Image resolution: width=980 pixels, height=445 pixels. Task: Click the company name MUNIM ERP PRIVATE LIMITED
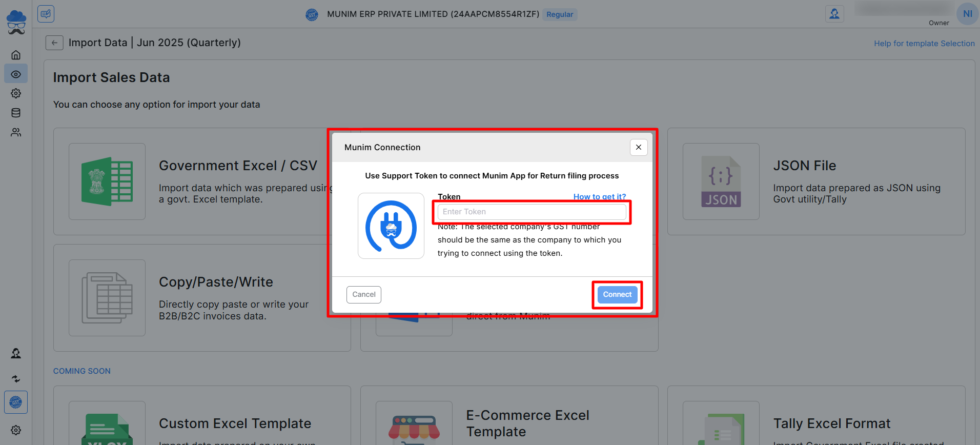(433, 14)
